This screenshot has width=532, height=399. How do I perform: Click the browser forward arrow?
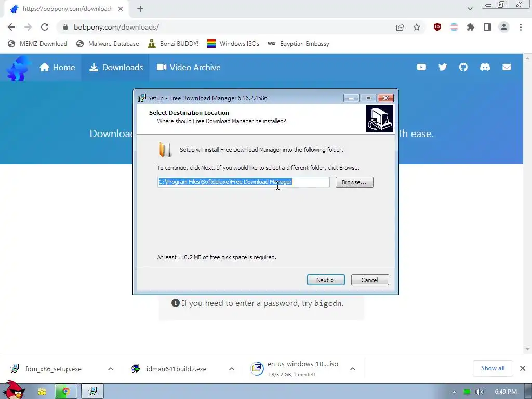pyautogui.click(x=28, y=27)
